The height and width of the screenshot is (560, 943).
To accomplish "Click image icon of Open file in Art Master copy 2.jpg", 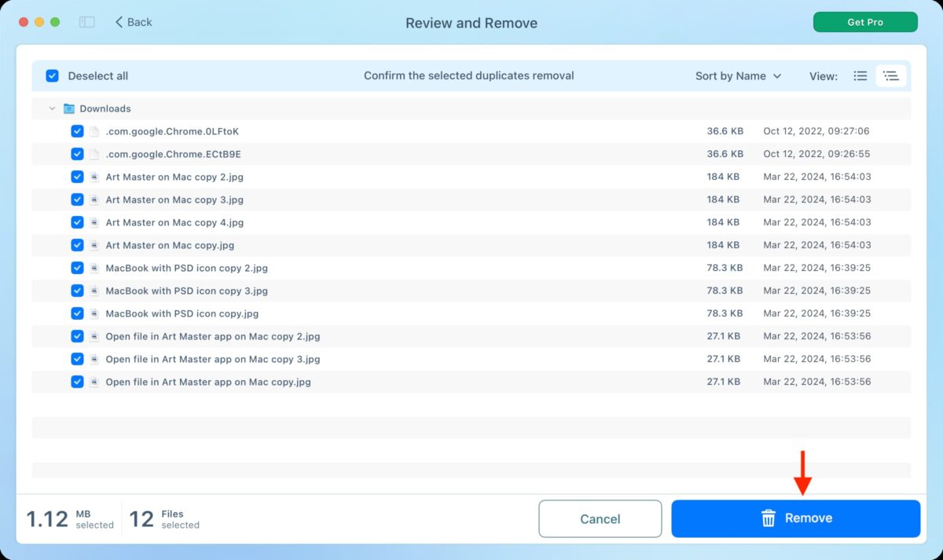I will point(94,337).
